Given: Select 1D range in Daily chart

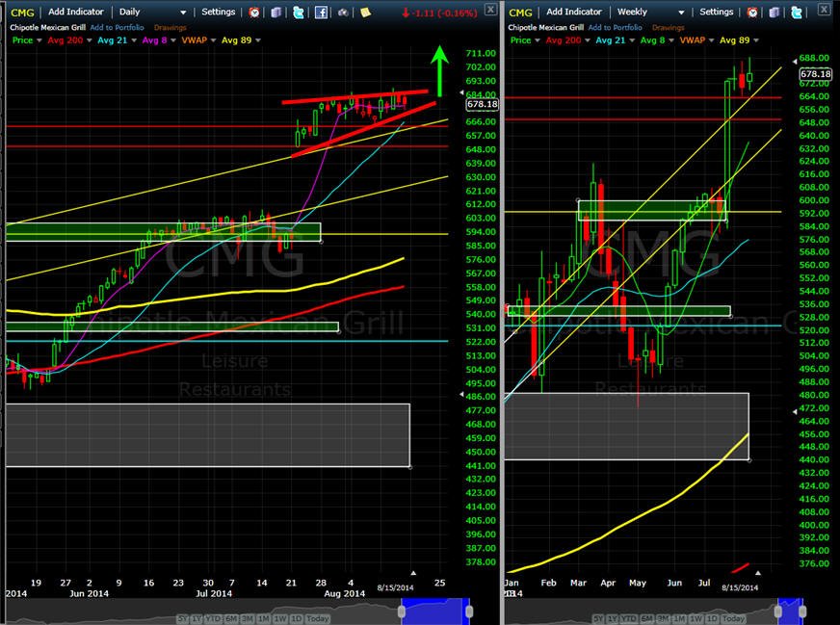Looking at the screenshot, I should coord(297,618).
